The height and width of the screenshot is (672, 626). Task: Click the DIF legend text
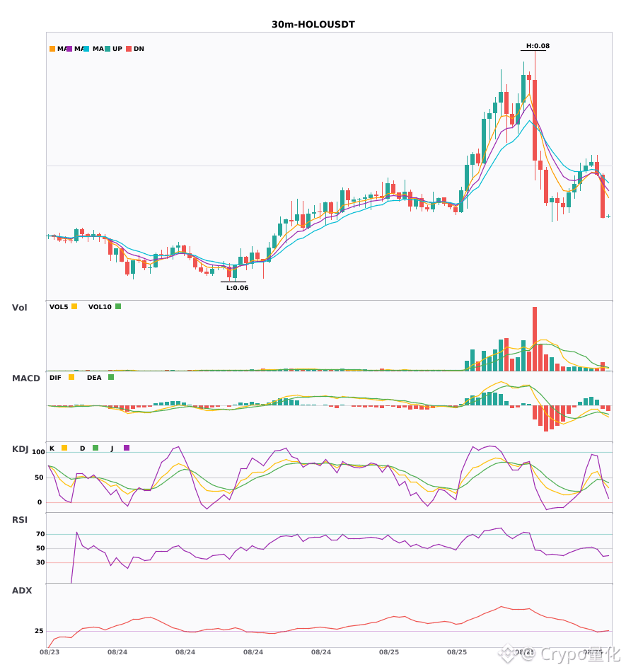[x=55, y=378]
